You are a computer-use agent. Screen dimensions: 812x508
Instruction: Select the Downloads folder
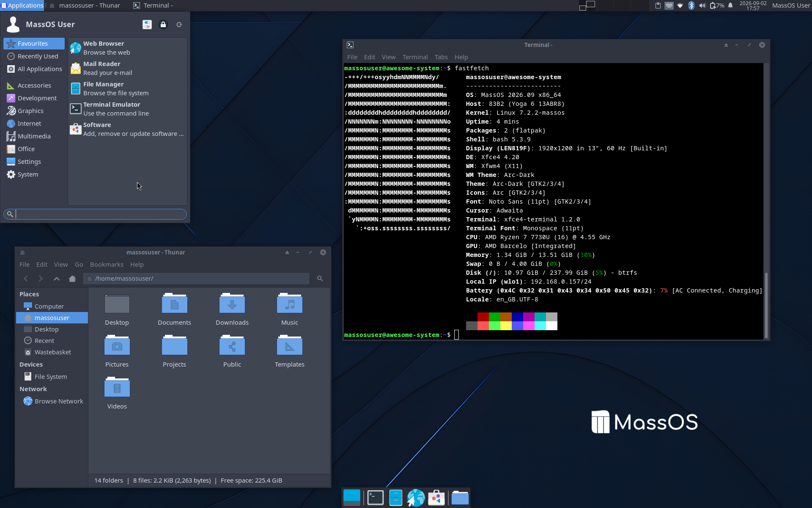232,304
